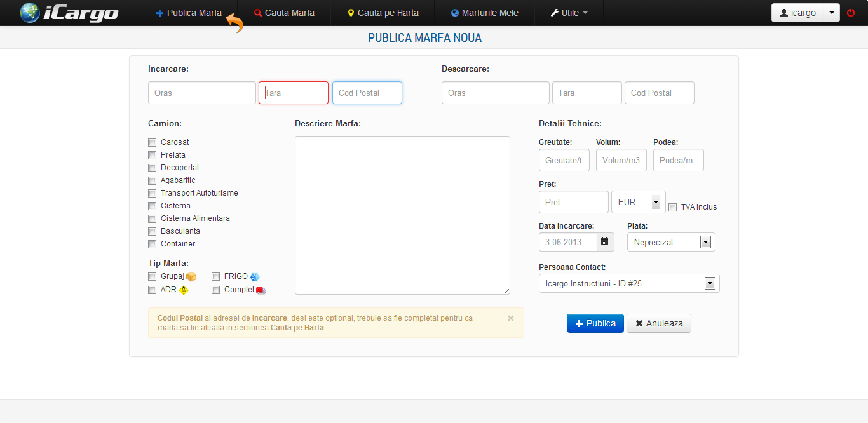Click the iCargo globe logo

pyautogui.click(x=30, y=13)
